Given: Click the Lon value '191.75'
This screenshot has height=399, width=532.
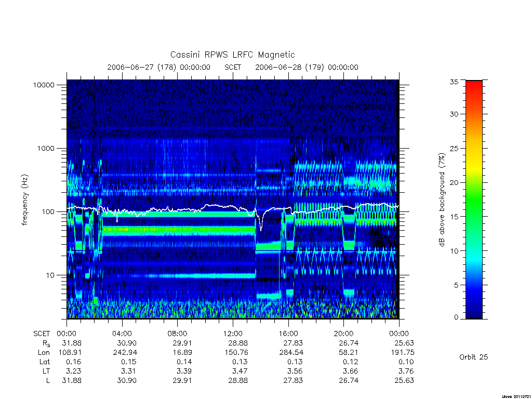Looking at the screenshot, I should (403, 353).
